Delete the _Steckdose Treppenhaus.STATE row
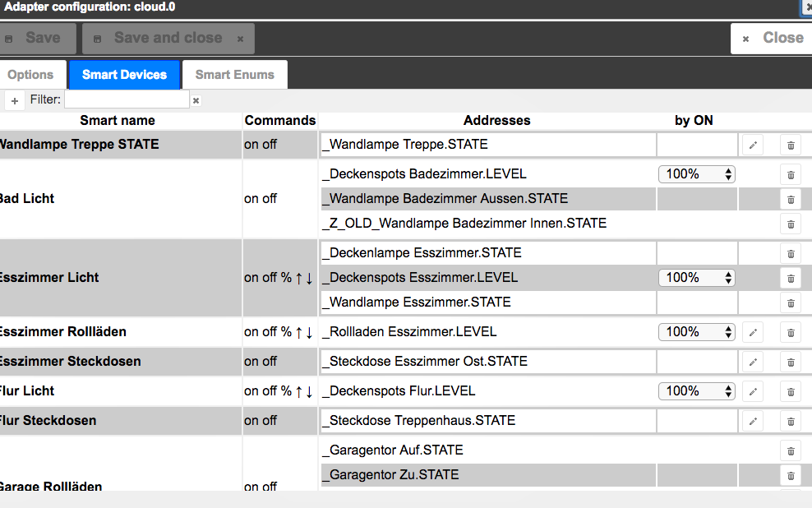The height and width of the screenshot is (508, 812). [x=790, y=421]
